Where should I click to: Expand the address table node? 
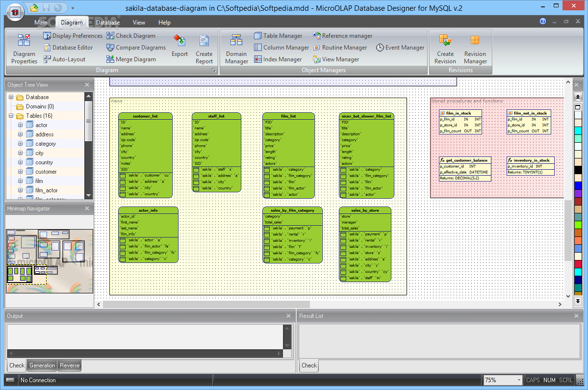point(20,134)
